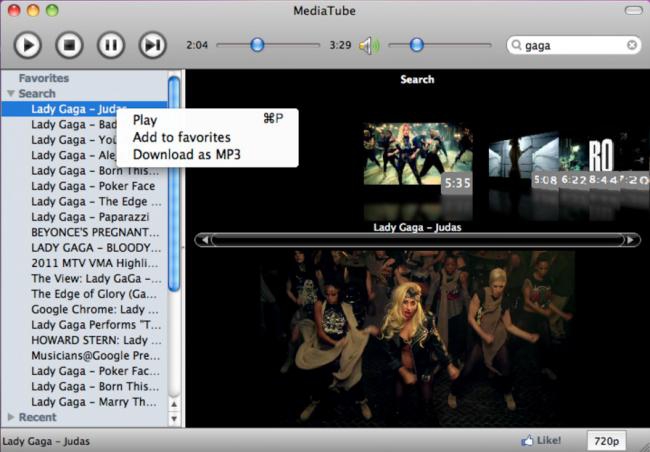Collapse the Search section triangle
The width and height of the screenshot is (650, 452).
pos(11,93)
